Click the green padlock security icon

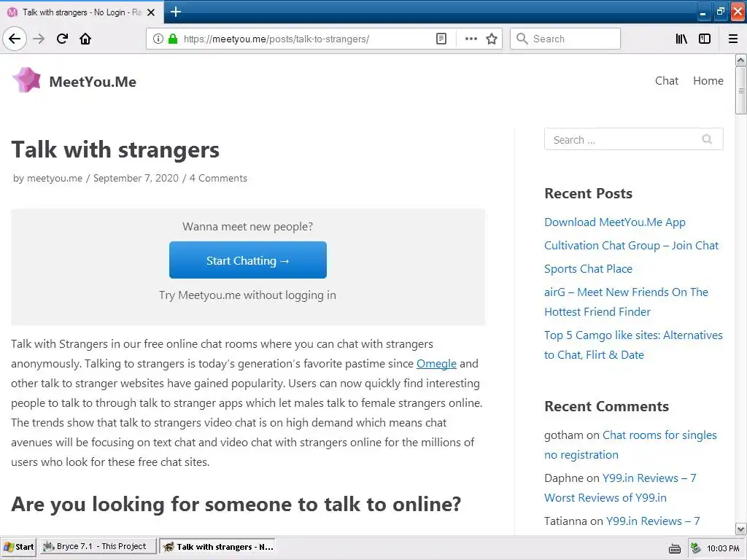[x=173, y=39]
